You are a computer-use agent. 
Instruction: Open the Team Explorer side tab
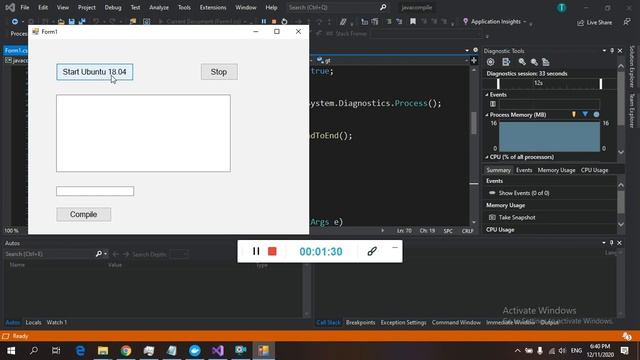(x=632, y=111)
